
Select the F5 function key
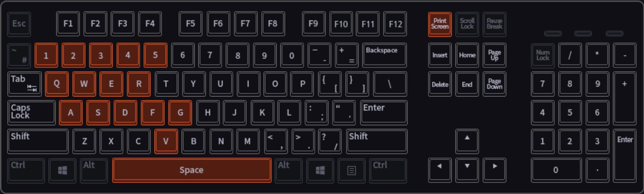191,24
